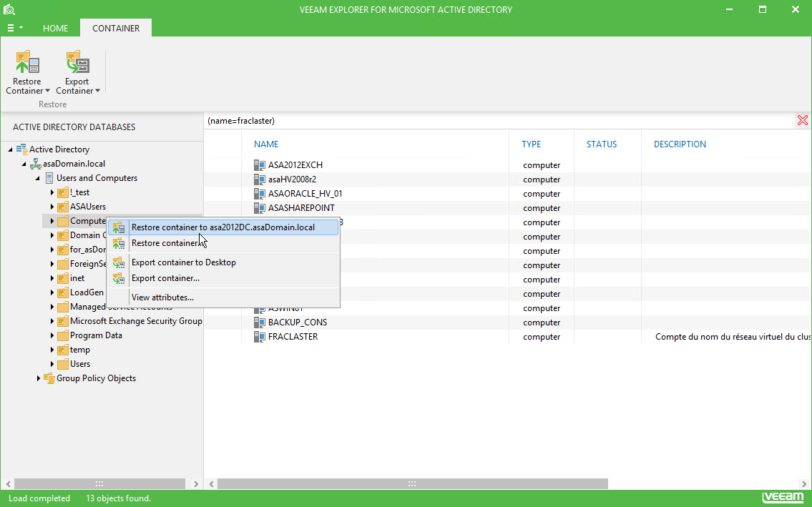This screenshot has width=812, height=507.
Task: Select the FRACLASTER row name
Action: click(293, 337)
